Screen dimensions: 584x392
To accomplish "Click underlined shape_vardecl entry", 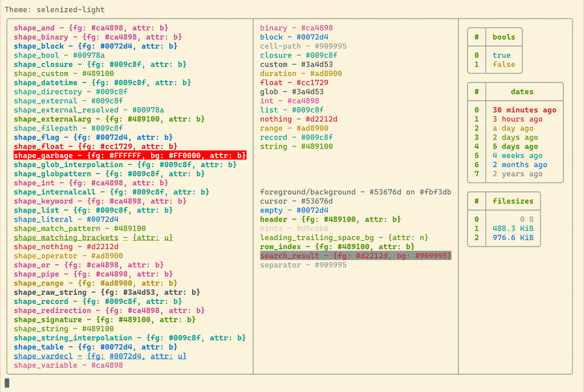I will 100,357.
